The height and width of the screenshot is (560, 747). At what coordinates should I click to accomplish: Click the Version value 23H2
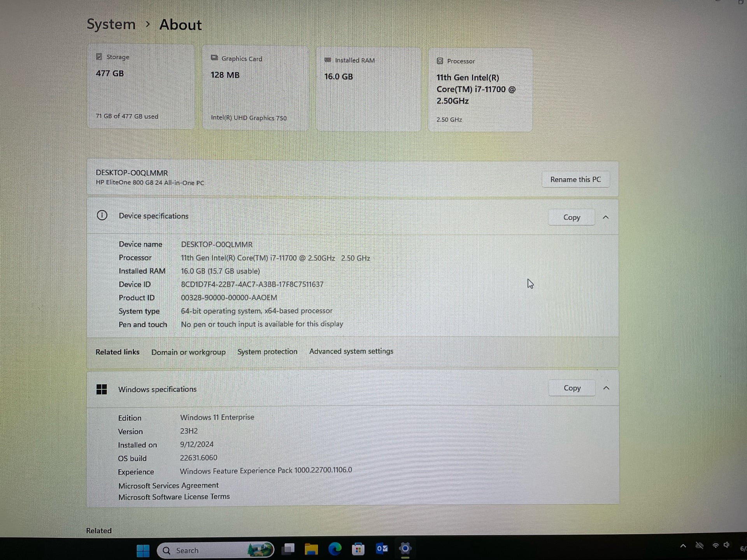(x=189, y=431)
